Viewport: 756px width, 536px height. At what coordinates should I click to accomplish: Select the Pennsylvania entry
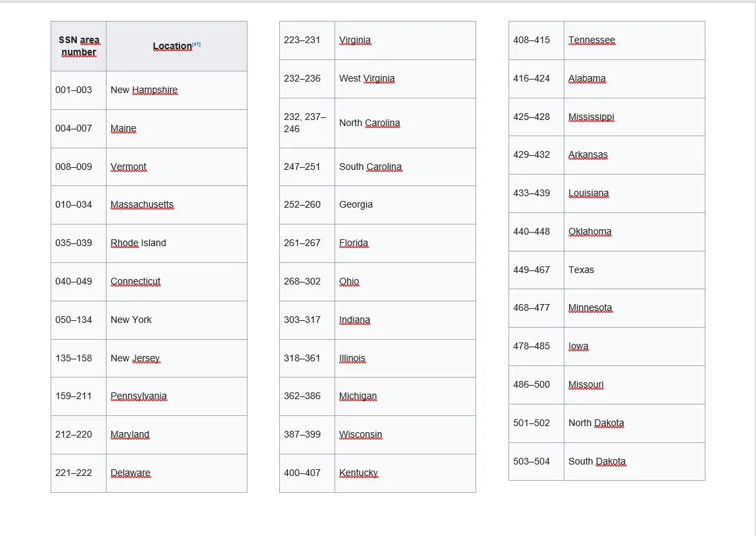tap(177, 396)
